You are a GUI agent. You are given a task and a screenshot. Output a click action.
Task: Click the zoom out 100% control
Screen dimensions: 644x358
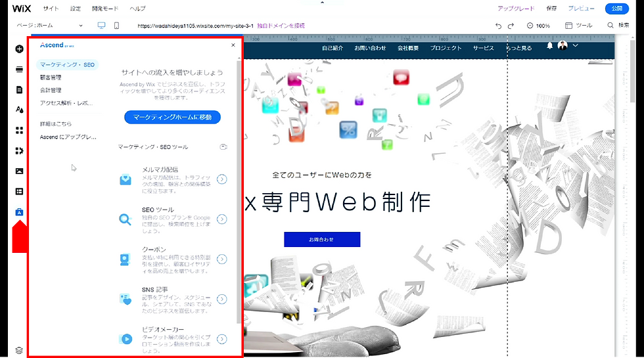click(538, 26)
